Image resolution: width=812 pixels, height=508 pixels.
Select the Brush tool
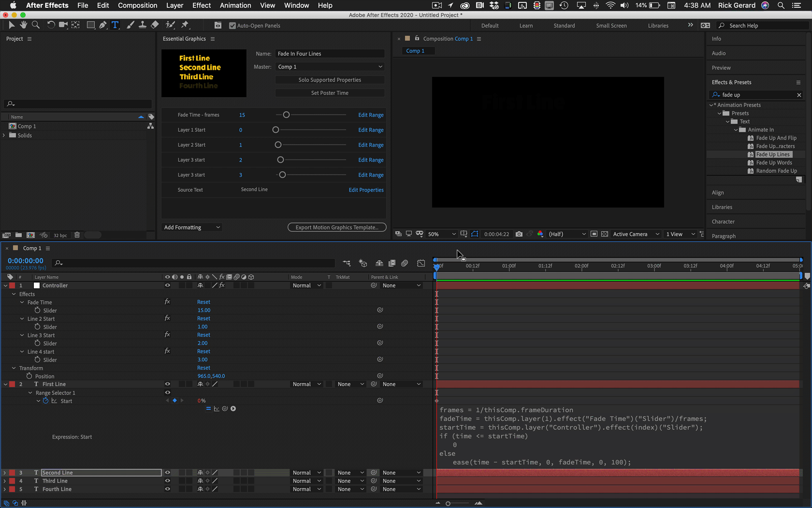click(130, 25)
